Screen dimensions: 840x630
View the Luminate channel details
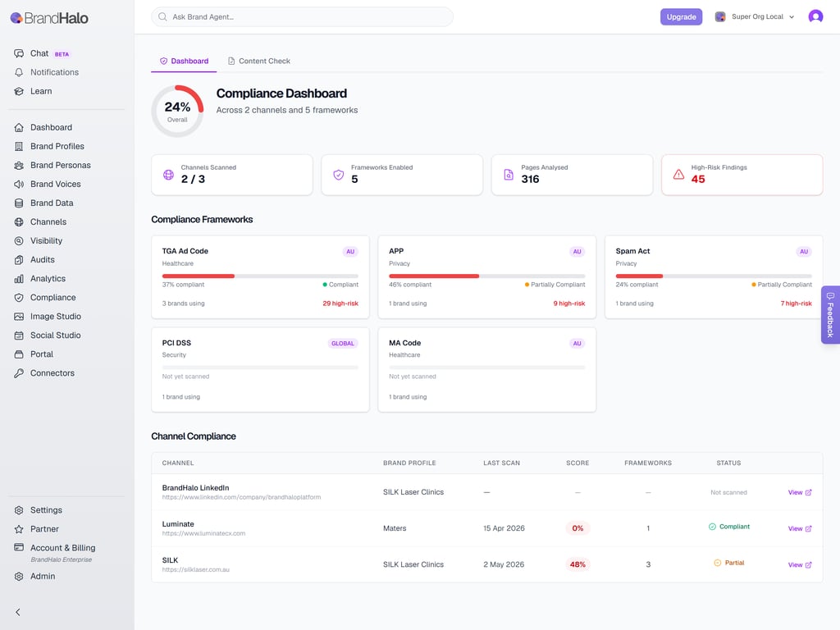point(799,529)
